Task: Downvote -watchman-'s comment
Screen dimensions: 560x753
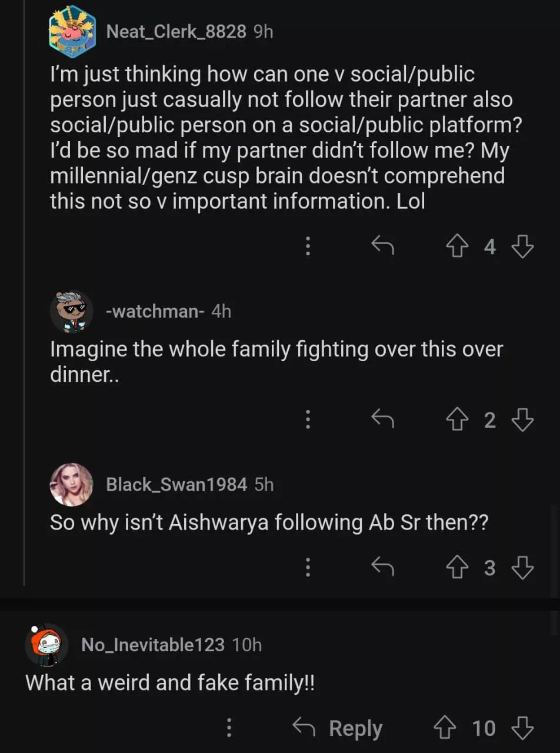Action: coord(522,419)
